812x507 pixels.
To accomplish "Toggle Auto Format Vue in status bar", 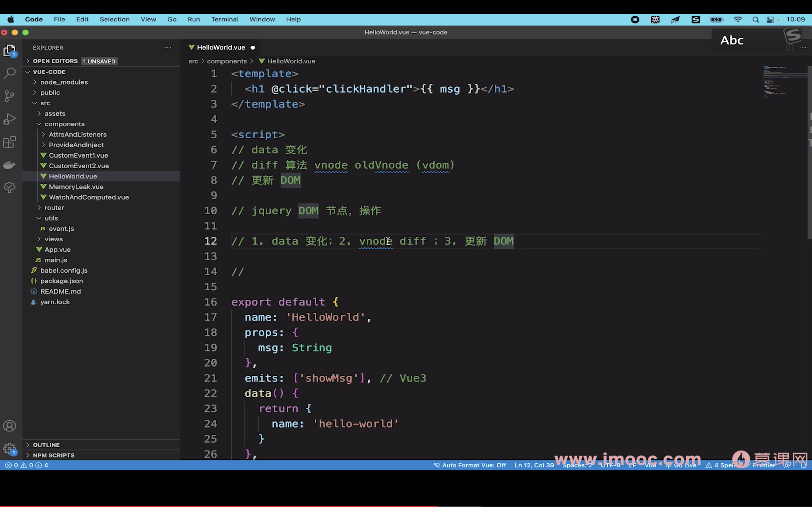I will click(470, 465).
